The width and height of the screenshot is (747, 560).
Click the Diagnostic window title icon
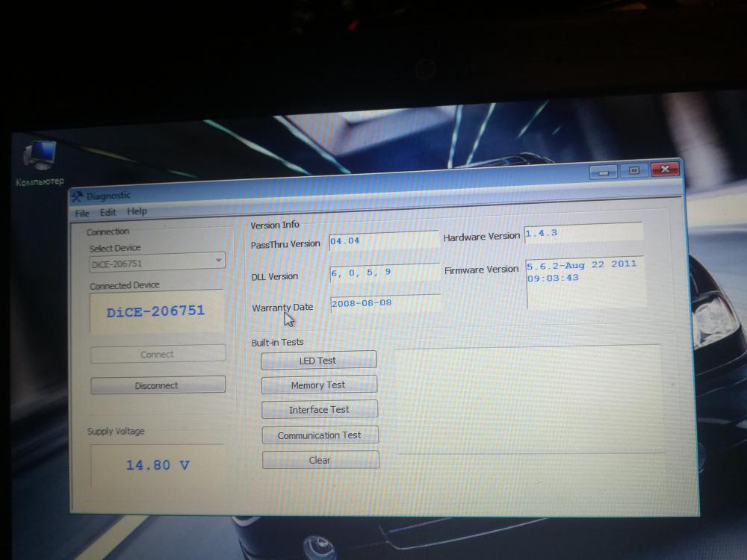[76, 196]
